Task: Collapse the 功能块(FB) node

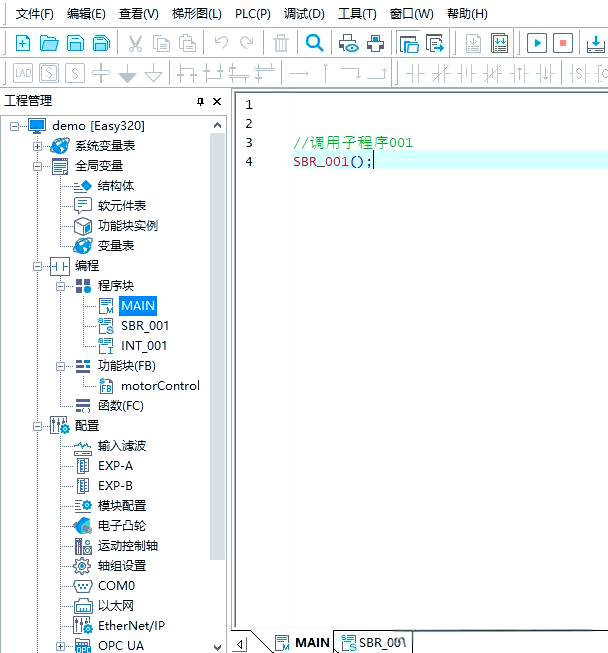Action: pyautogui.click(x=60, y=366)
